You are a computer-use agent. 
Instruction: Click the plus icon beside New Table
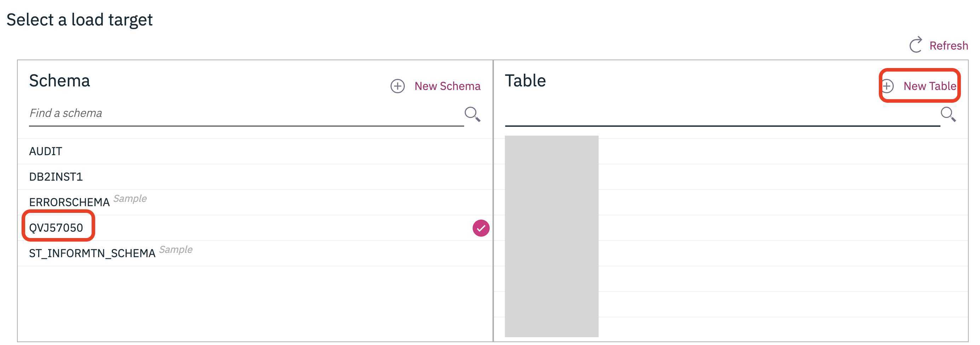pyautogui.click(x=887, y=86)
